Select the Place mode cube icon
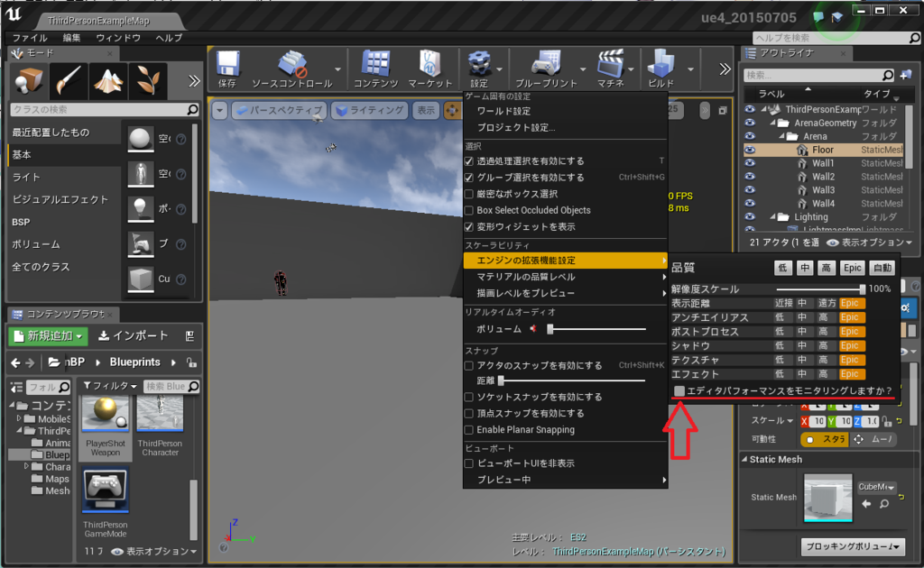 click(x=29, y=80)
